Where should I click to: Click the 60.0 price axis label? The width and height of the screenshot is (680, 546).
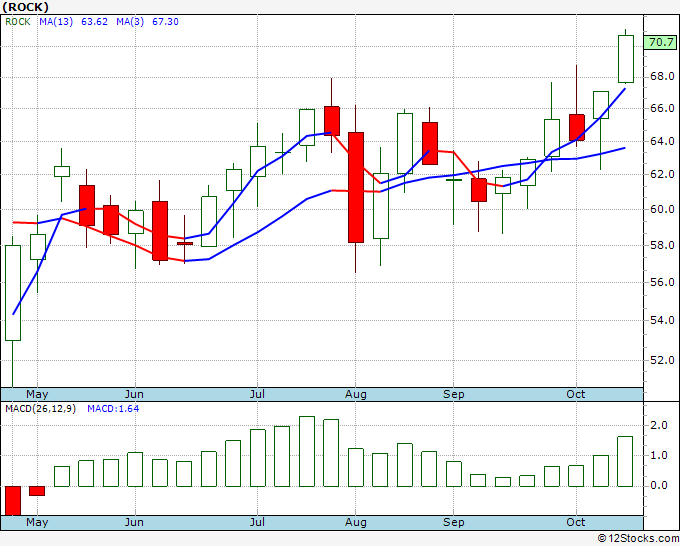pos(662,209)
